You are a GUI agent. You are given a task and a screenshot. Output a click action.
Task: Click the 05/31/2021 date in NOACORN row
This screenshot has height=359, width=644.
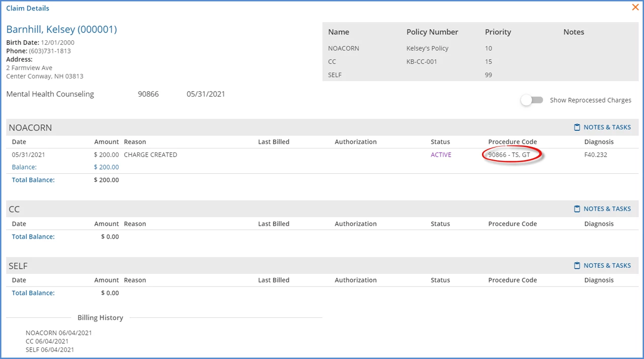(x=28, y=155)
